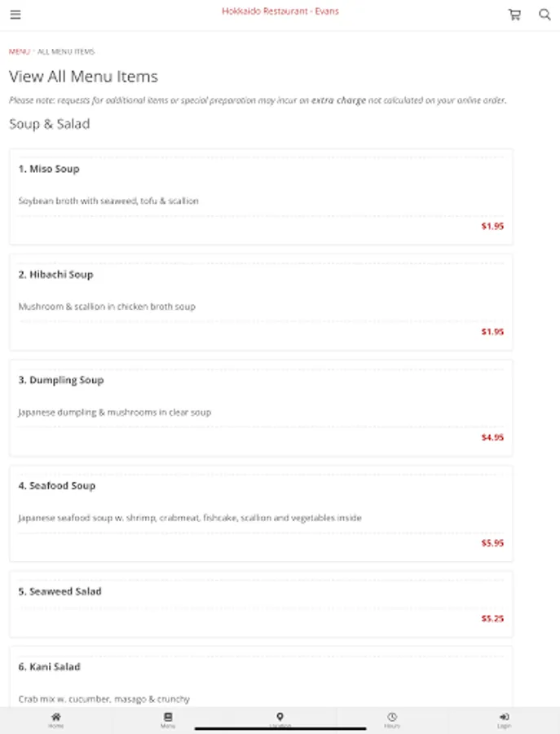Pick the Seafood Soup item
The height and width of the screenshot is (734, 560).
click(x=56, y=485)
